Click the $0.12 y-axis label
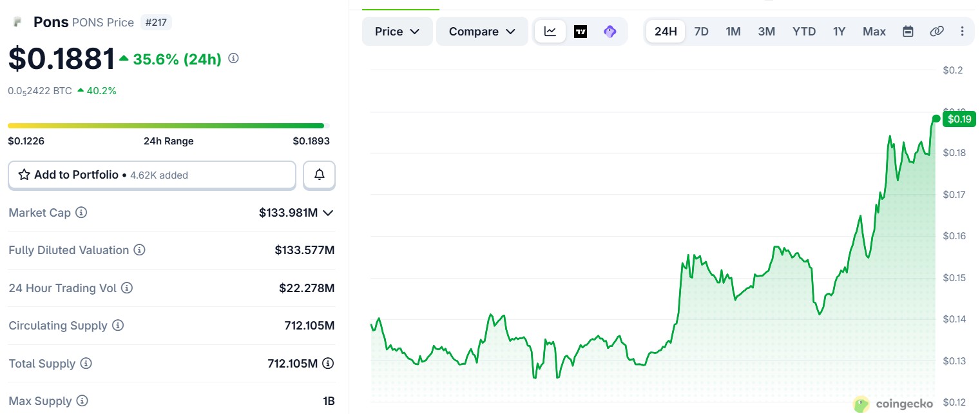980x414 pixels. pos(955,402)
